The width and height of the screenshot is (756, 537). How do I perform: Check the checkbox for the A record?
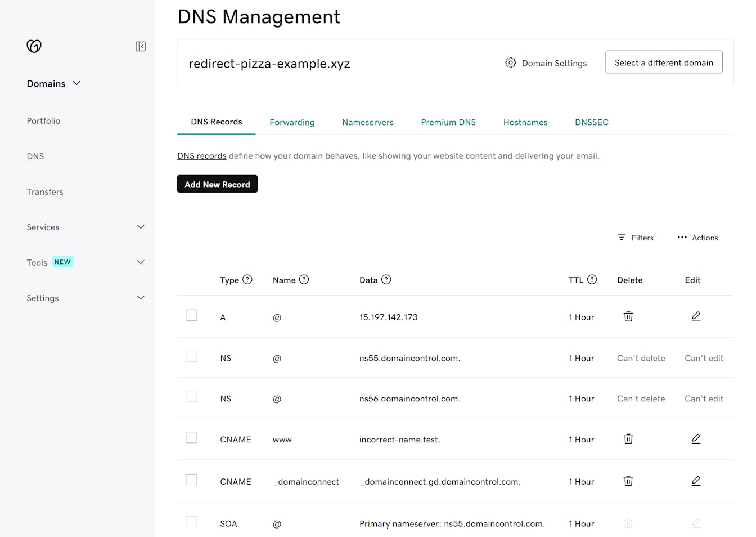[x=191, y=315]
